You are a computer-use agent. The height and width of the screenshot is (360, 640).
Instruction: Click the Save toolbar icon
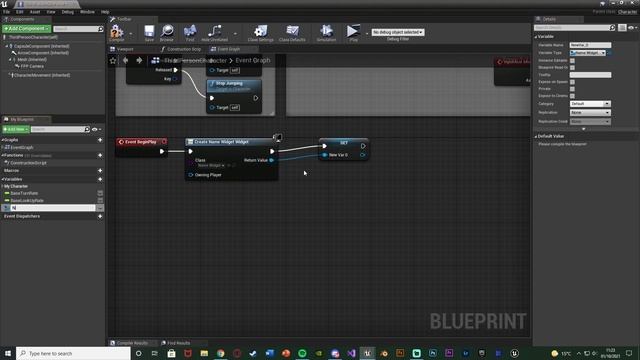point(149,33)
